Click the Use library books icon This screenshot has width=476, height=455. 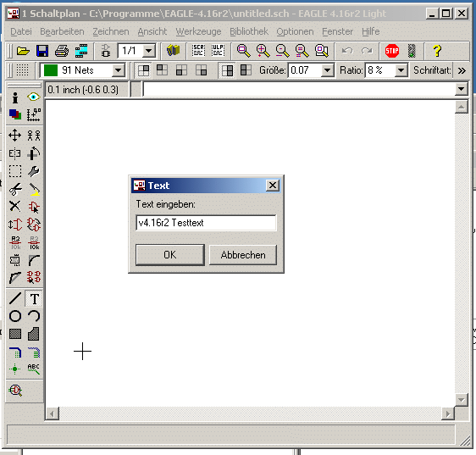[174, 51]
